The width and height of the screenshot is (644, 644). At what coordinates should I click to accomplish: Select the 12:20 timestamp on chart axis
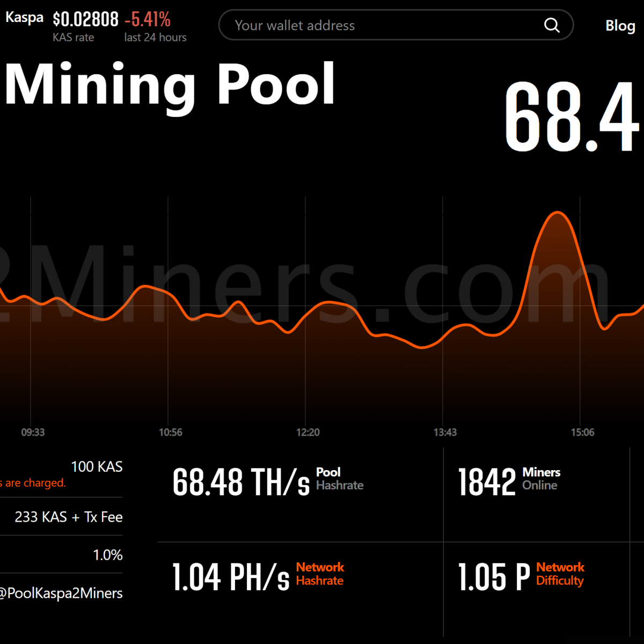point(308,432)
